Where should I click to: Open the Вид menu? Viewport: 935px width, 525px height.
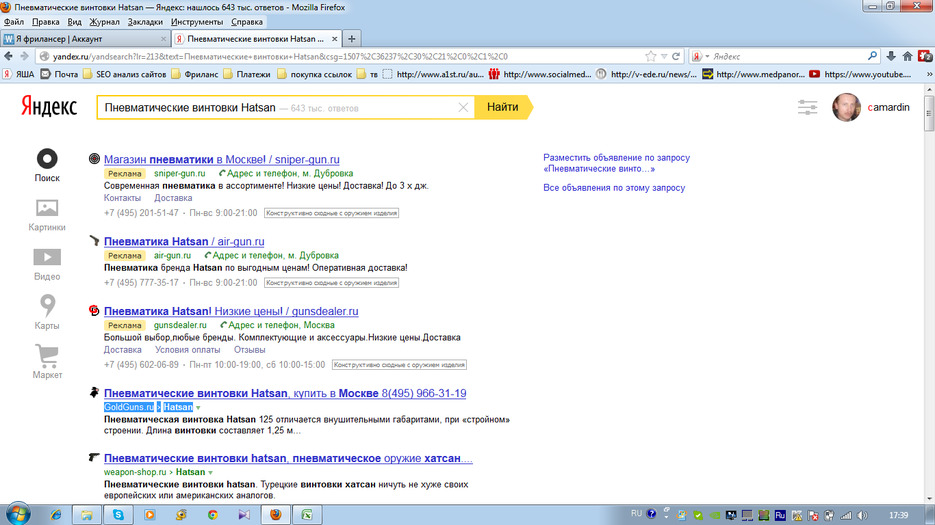point(74,21)
